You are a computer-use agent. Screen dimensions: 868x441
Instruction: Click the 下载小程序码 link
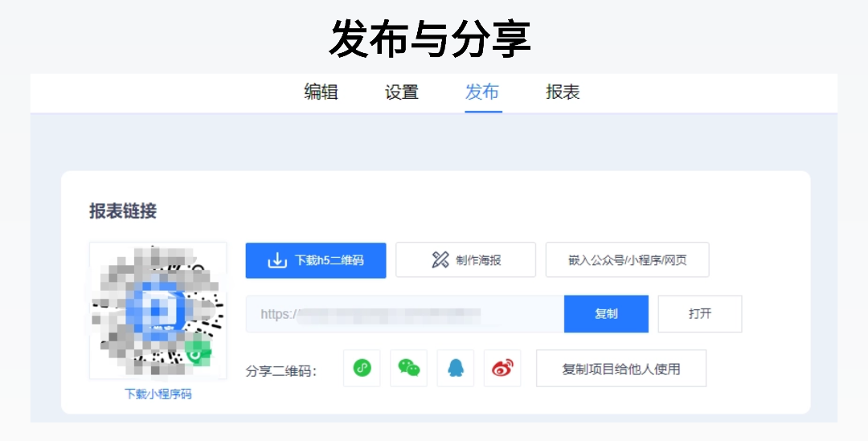[158, 394]
